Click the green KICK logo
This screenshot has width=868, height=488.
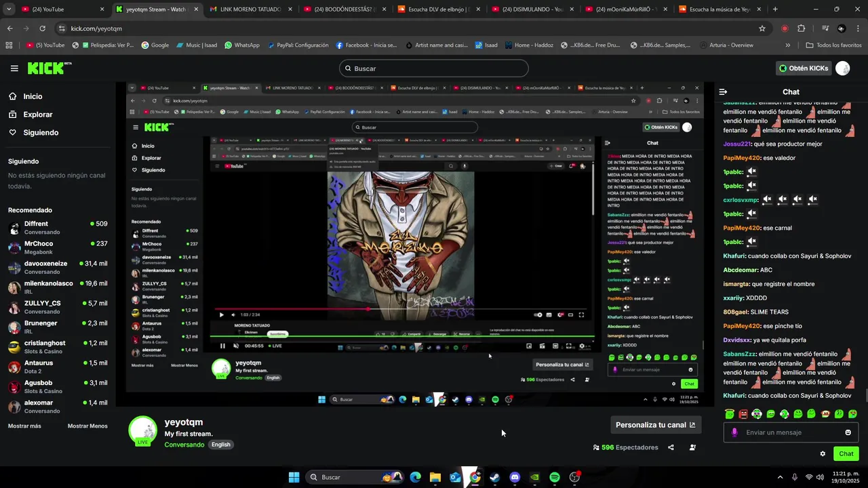[x=50, y=68]
